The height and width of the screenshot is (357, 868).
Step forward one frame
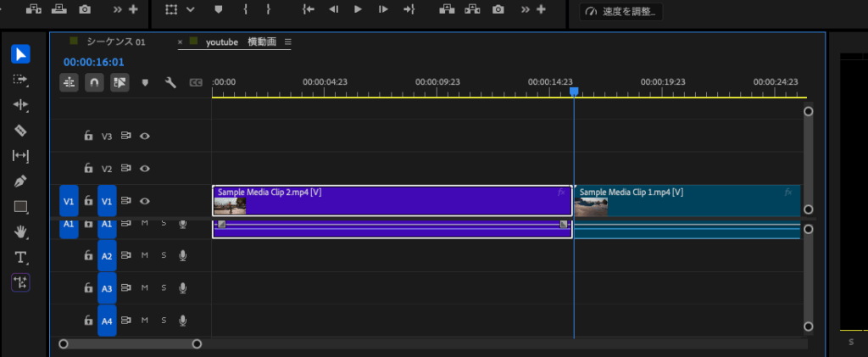pos(383,9)
